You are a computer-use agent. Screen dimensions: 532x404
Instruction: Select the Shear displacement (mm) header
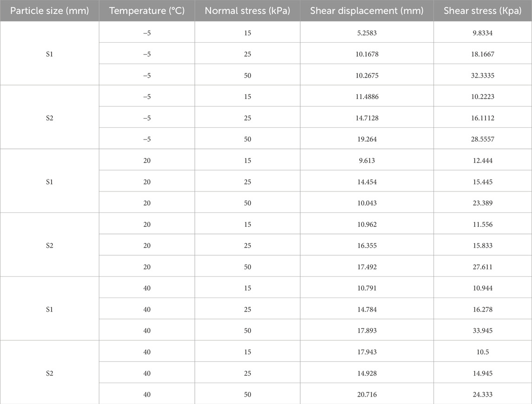tap(367, 11)
